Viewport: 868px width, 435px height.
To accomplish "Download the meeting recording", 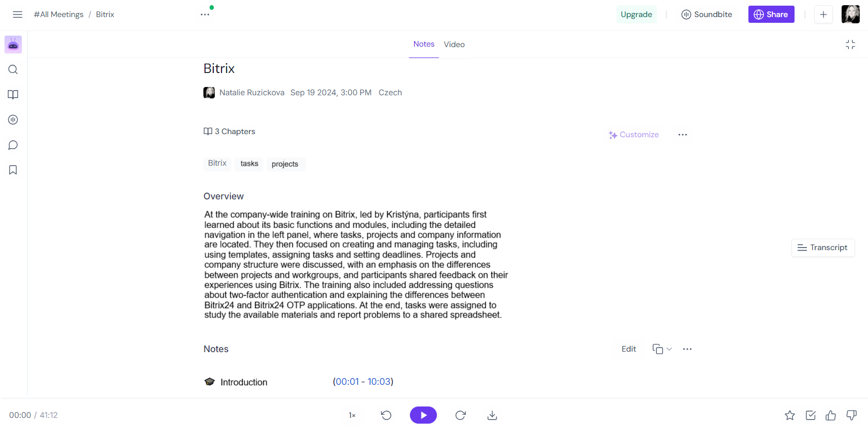I will pos(492,415).
